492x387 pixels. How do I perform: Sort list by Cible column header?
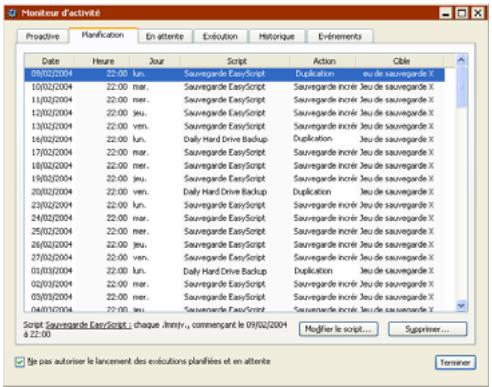tap(401, 61)
